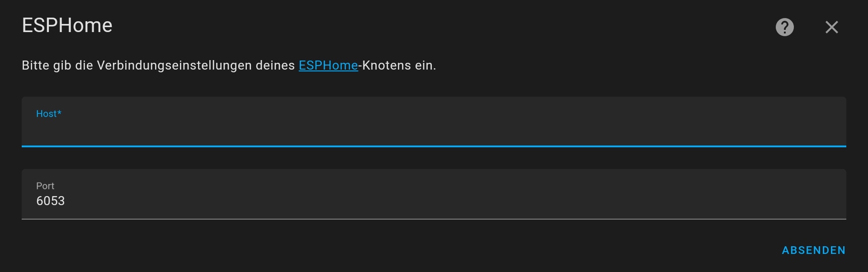
Task: Dismiss the connection setup dialog
Action: click(831, 27)
